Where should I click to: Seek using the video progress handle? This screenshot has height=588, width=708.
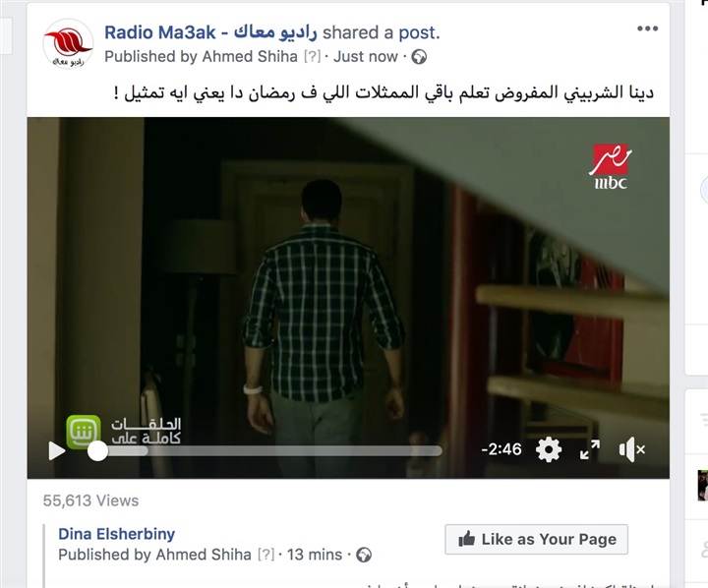pyautogui.click(x=97, y=450)
